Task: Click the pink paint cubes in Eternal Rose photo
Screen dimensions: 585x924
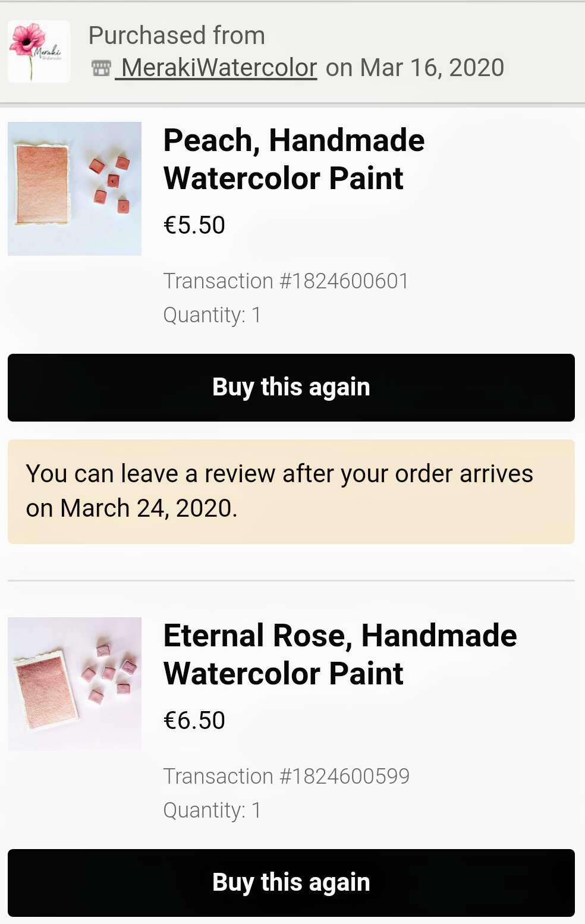Action: coord(110,671)
